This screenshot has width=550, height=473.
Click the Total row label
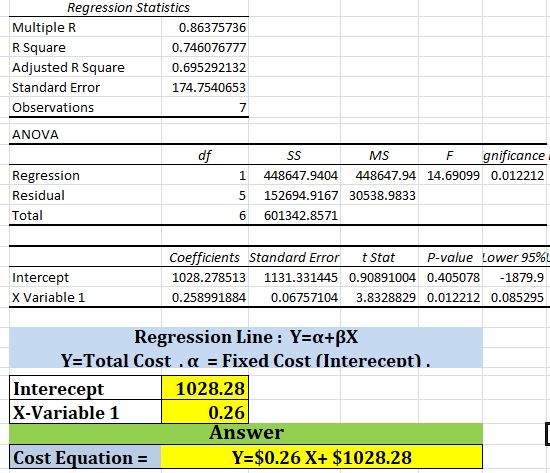click(85, 215)
